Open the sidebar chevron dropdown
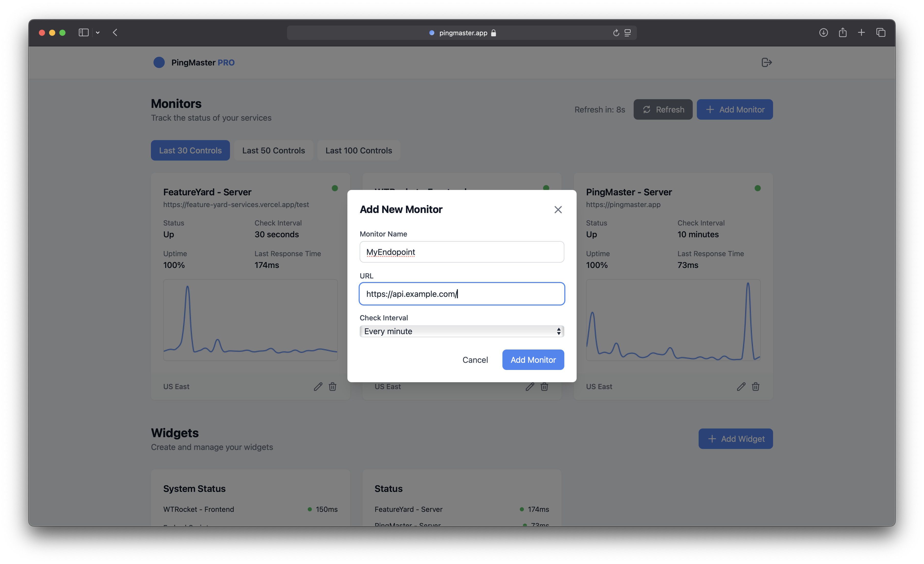 tap(97, 33)
